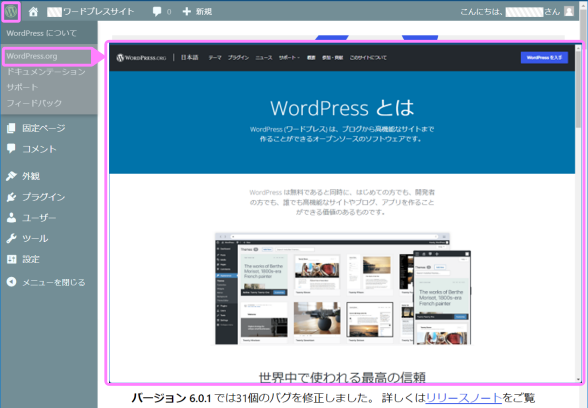Click the mobile themes preview image
The height and width of the screenshot is (408, 588).
442,298
